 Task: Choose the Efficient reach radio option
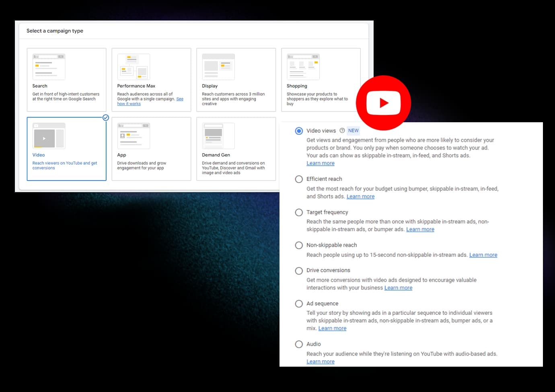[x=299, y=179]
